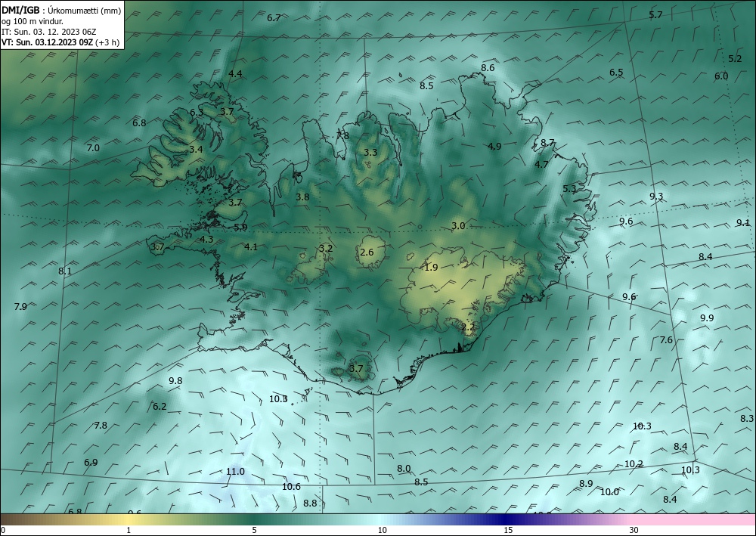Click the 9.1 value label

tap(743, 223)
